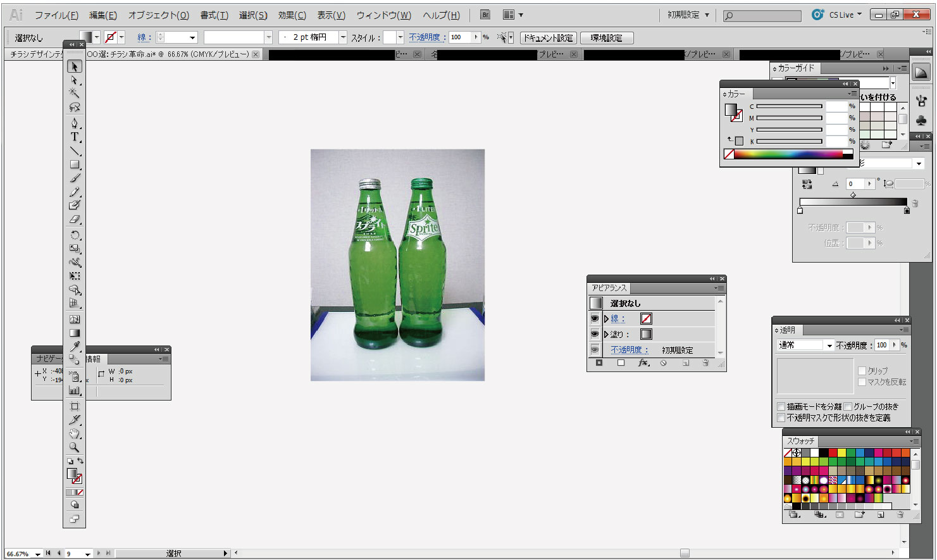This screenshot has width=937, height=560.
Task: Expand the 塗り fill row triangle
Action: coord(606,334)
